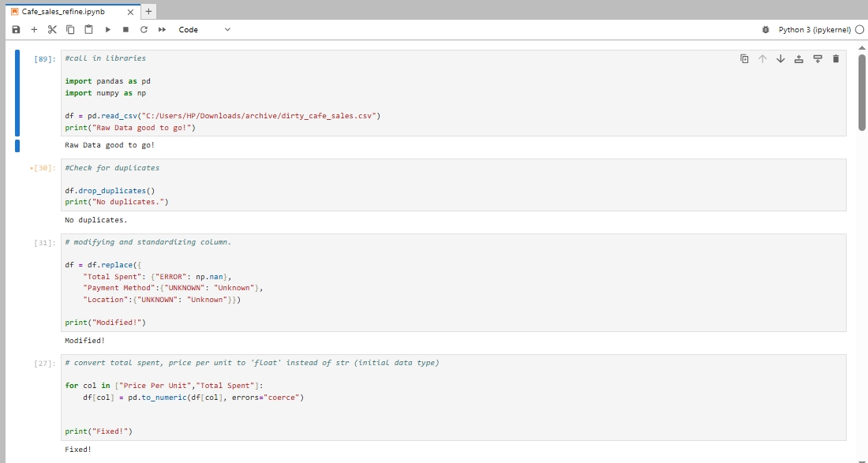The height and width of the screenshot is (463, 868).
Task: Click the 'convert total spent' comment line
Action: pyautogui.click(x=252, y=363)
